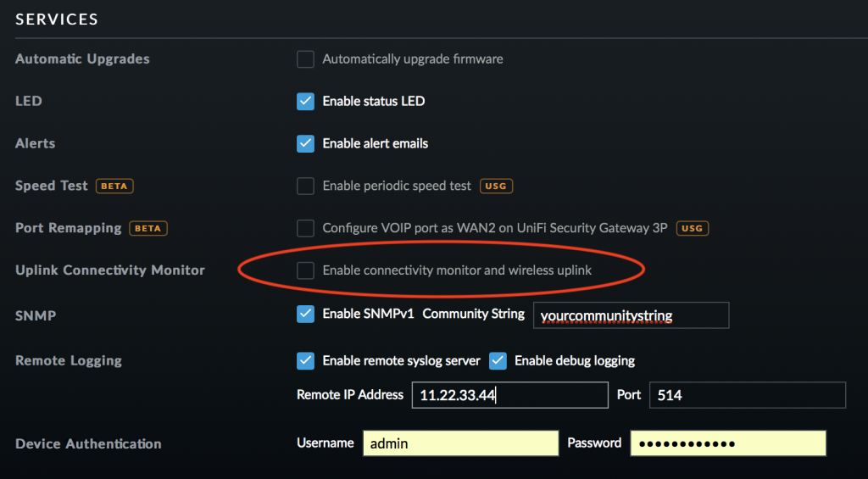Click the LED row label

(29, 102)
